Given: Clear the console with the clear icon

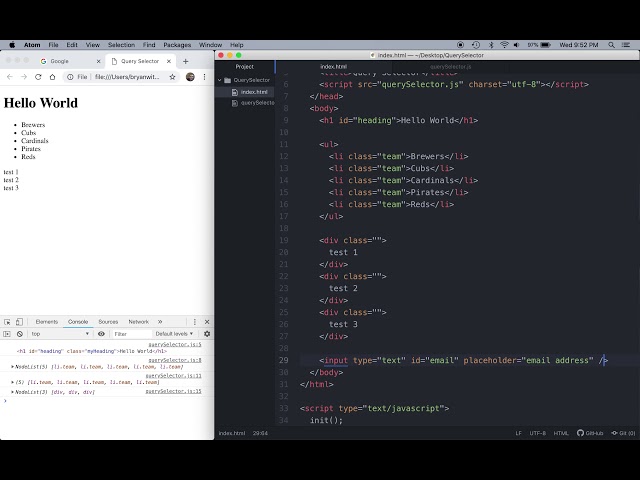Looking at the screenshot, I should point(19,334).
